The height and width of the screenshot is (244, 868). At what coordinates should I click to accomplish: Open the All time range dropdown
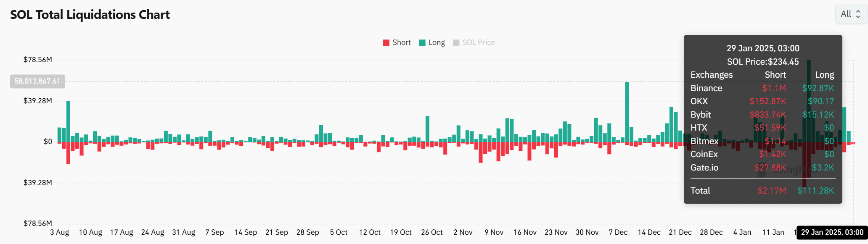click(x=851, y=14)
